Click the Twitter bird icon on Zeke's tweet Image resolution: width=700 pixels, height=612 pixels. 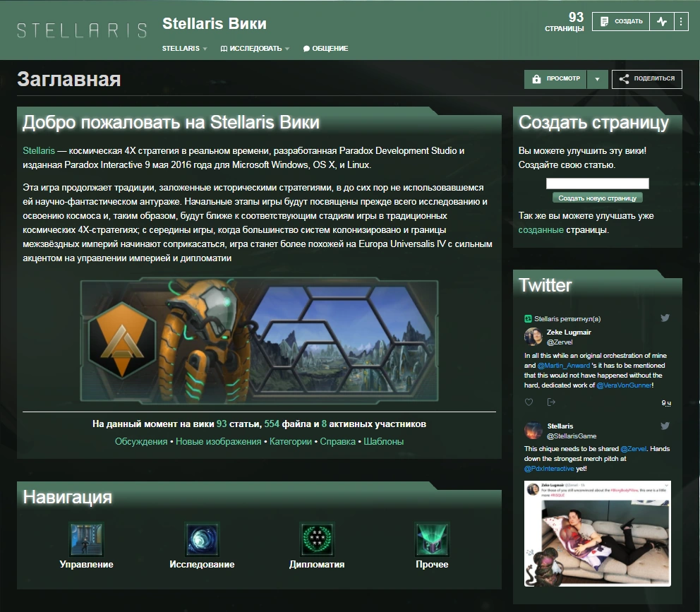665,318
